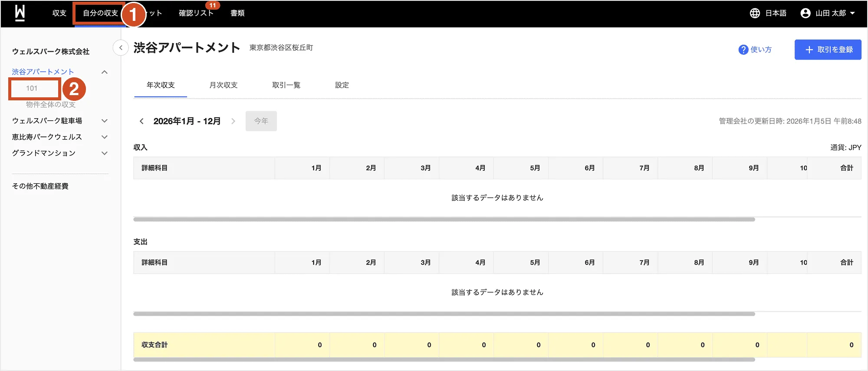The width and height of the screenshot is (868, 371).
Task: Go to the previous year arrow
Action: click(x=141, y=121)
